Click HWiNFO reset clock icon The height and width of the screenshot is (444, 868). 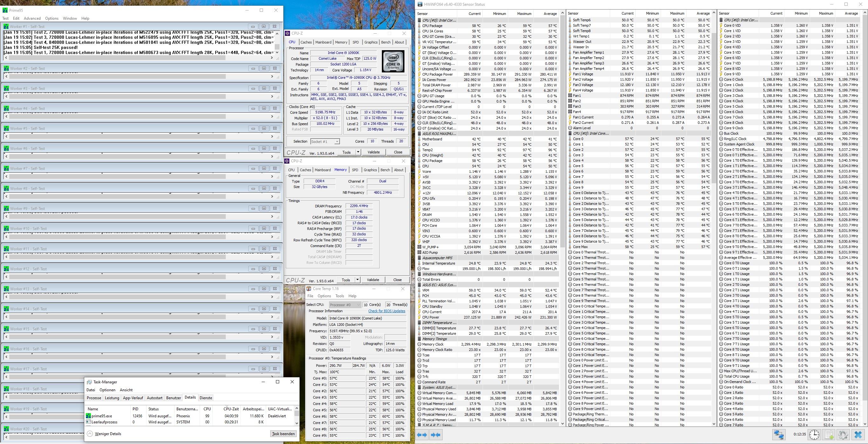814,434
